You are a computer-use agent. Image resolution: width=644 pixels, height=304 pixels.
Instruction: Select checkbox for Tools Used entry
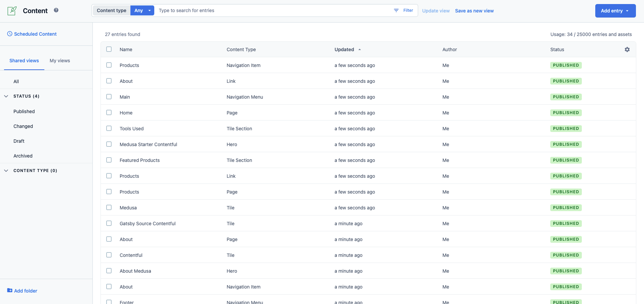point(109,128)
